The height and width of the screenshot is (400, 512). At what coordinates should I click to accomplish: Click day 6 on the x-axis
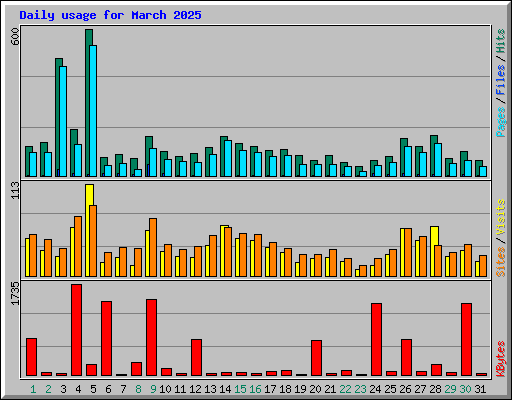tap(108, 389)
